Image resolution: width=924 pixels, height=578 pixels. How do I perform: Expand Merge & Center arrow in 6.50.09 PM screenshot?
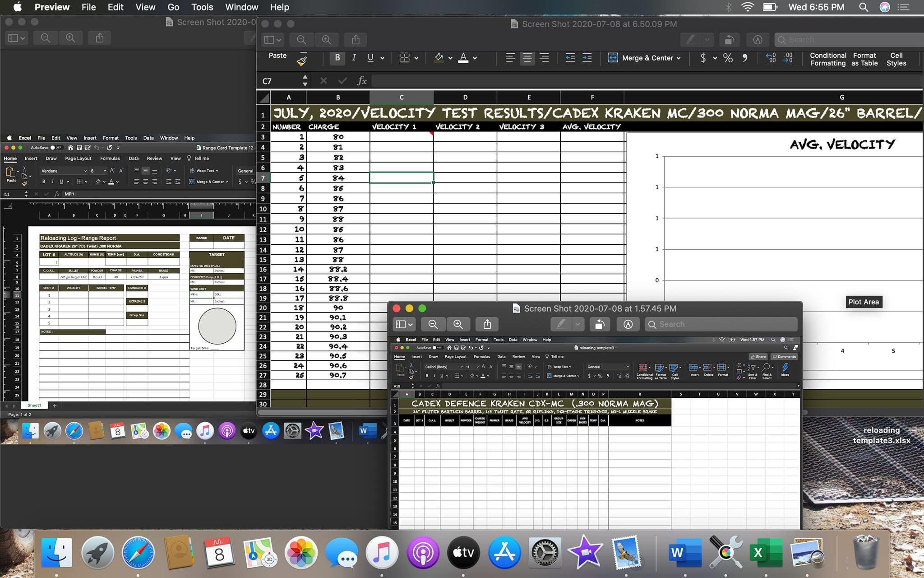click(x=678, y=58)
